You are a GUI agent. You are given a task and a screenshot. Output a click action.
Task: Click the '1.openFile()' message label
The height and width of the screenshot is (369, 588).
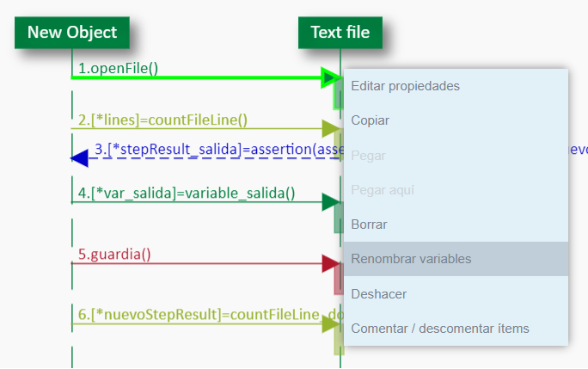tap(119, 68)
